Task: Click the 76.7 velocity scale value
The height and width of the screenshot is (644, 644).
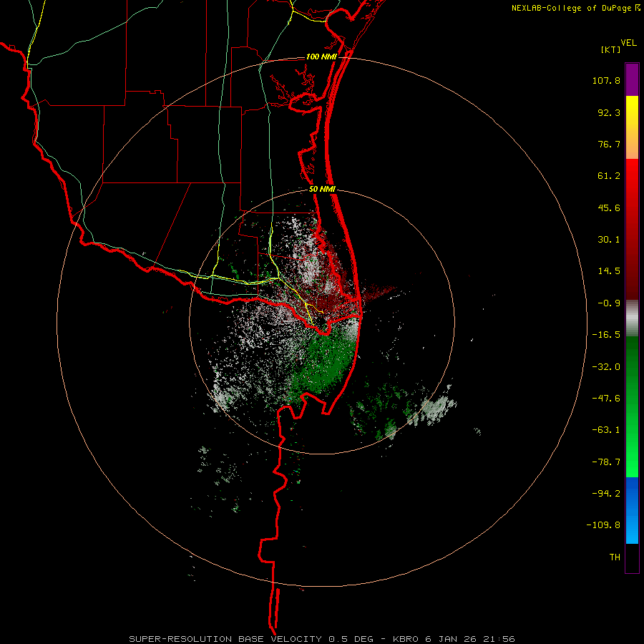Action: click(609, 144)
